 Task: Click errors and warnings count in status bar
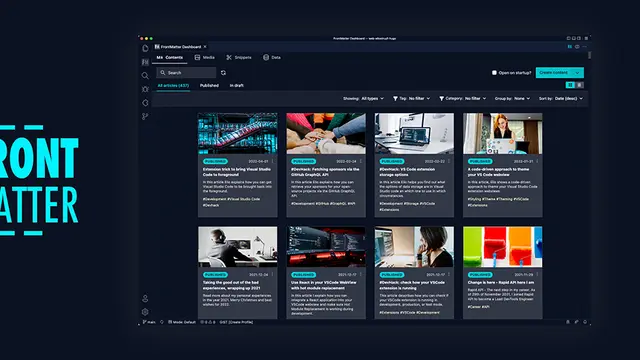point(208,322)
